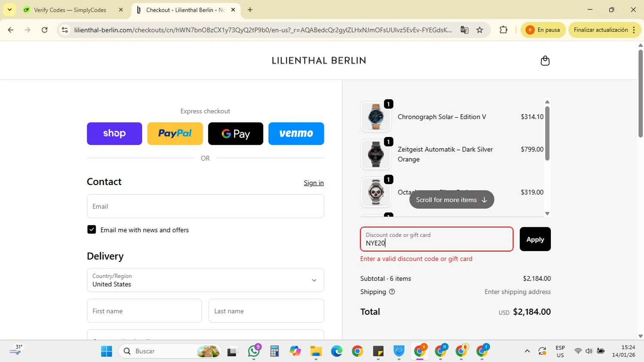This screenshot has height=362, width=644.
Task: Open WhatsApp from the taskbar
Action: click(254, 351)
